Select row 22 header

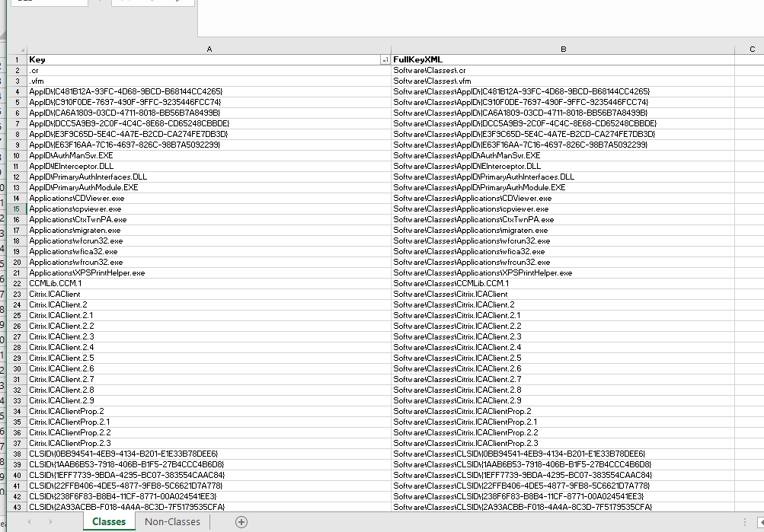(17, 284)
